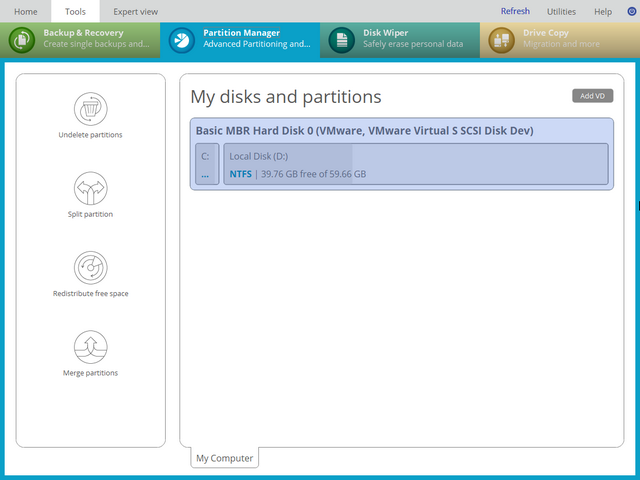Click the Refresh link
The width and height of the screenshot is (640, 480).
[x=515, y=12]
